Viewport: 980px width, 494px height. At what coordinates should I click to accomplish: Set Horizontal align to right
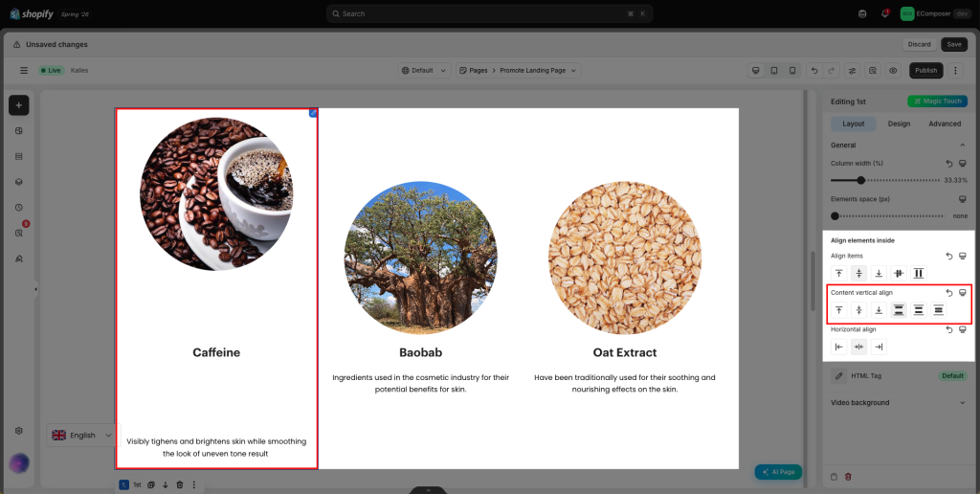tap(879, 347)
